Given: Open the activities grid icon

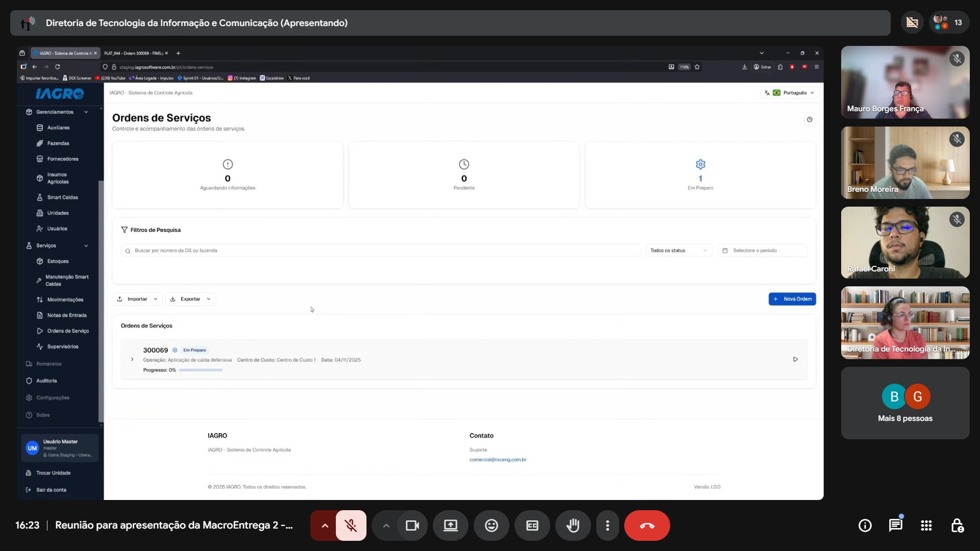Looking at the screenshot, I should click(x=926, y=525).
